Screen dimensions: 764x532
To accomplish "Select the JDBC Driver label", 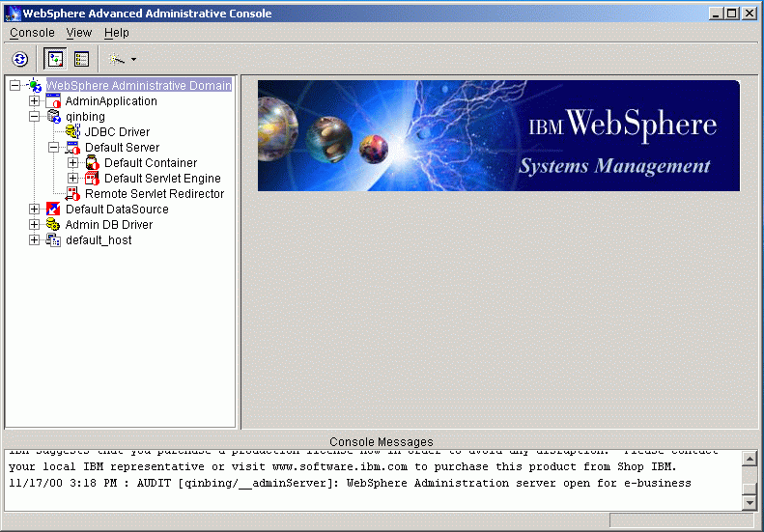I will 117,131.
